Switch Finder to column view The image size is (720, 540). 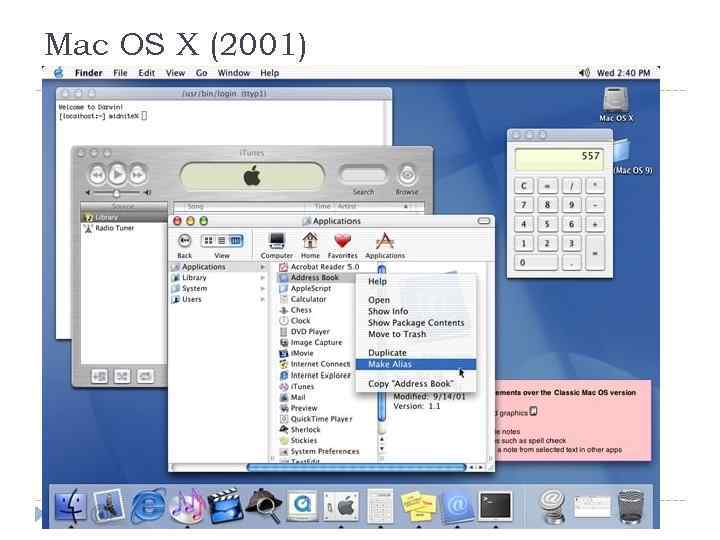coord(235,241)
